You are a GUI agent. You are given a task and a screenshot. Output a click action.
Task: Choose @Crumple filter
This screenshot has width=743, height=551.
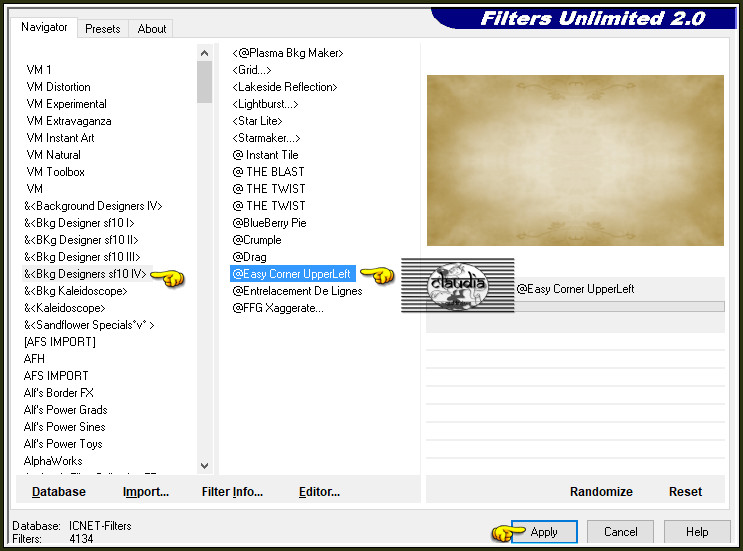point(257,240)
